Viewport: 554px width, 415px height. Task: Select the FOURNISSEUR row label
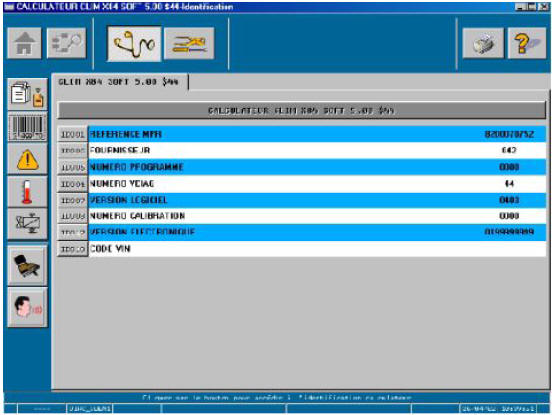tap(120, 150)
